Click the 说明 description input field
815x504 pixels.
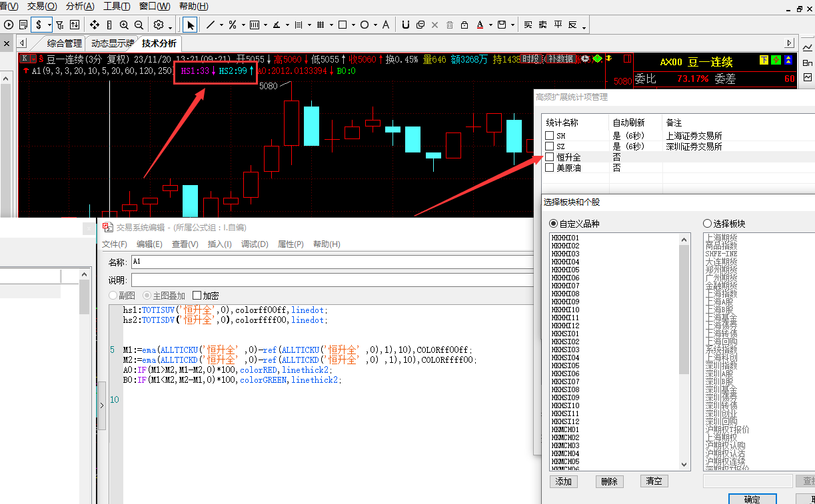point(332,280)
